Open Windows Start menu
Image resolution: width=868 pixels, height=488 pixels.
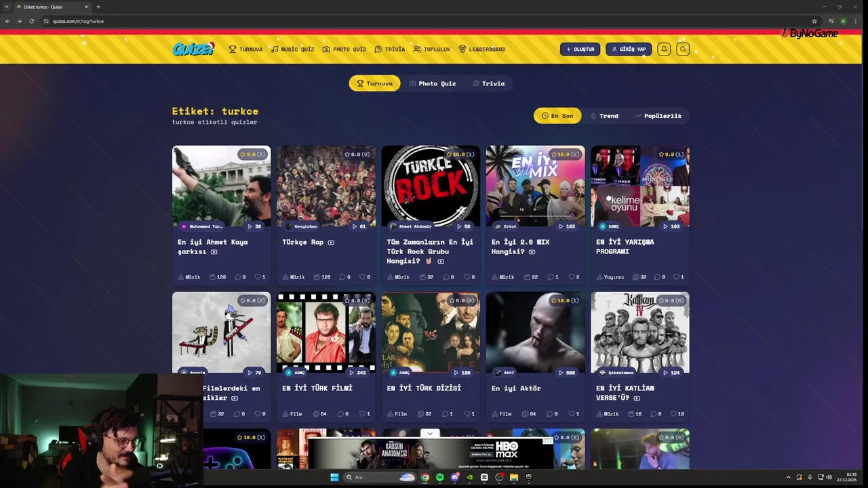pyautogui.click(x=334, y=477)
